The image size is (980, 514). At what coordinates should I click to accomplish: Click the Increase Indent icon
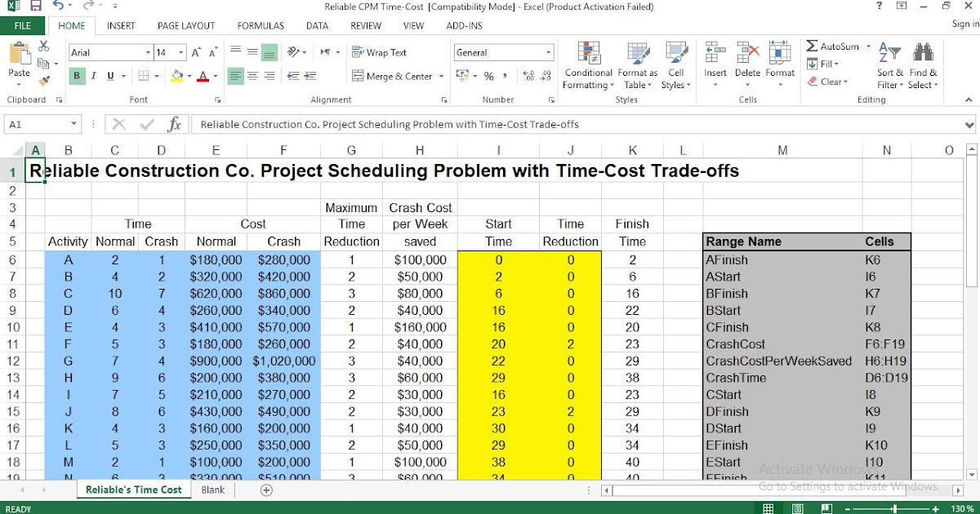[310, 76]
